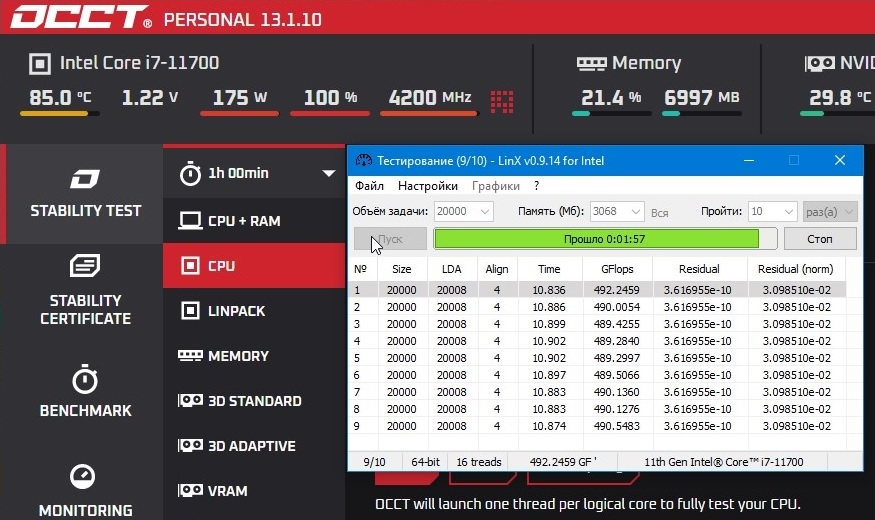Screen dimensions: 875x520
Task: Open the Настройки menu in LinX
Action: coord(427,186)
